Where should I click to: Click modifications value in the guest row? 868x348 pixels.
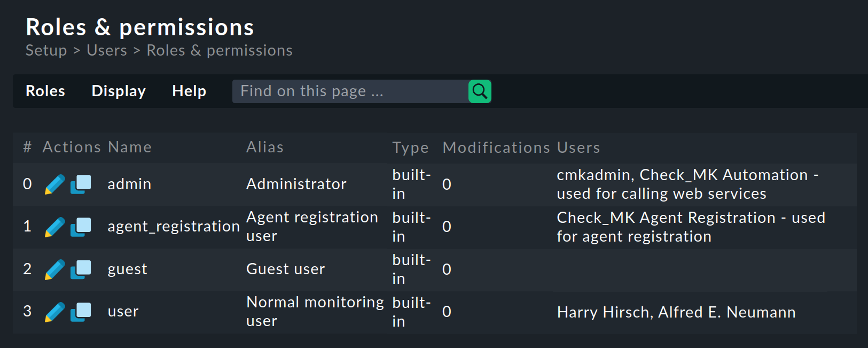(x=447, y=269)
